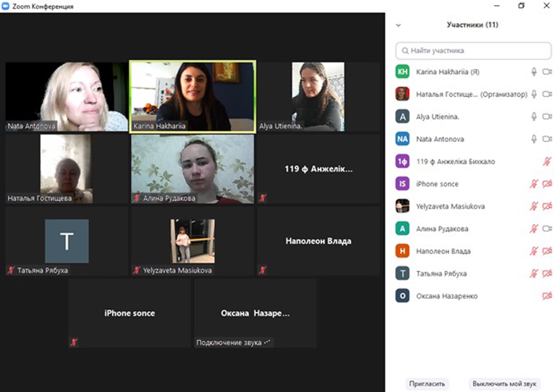Select Татьяна Рябуха in the participants list
Viewport: 555px width, 392px height.
pyautogui.click(x=441, y=274)
